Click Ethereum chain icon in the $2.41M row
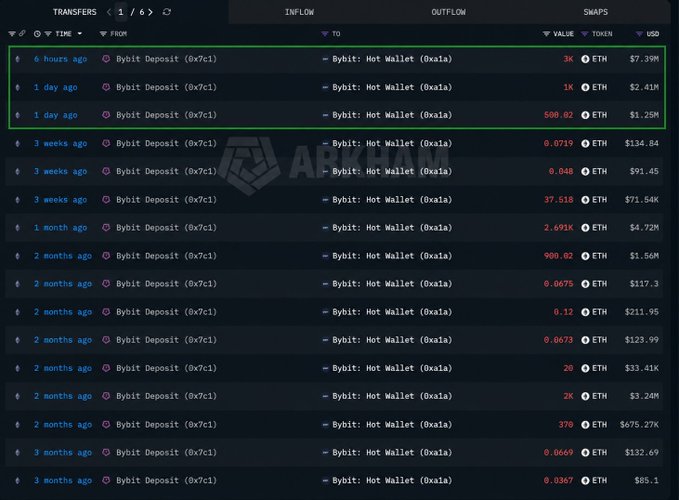This screenshot has width=679, height=500. [17, 87]
